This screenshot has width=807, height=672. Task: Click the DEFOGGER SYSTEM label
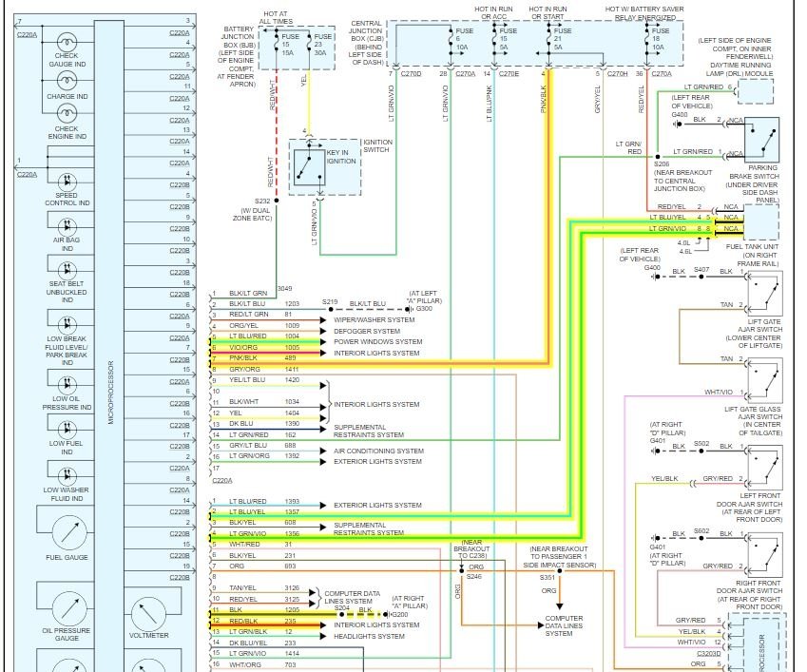point(367,332)
